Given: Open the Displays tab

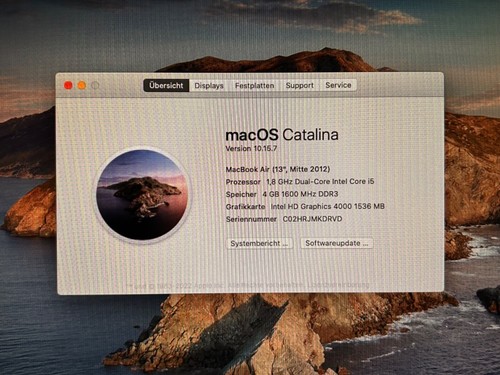Looking at the screenshot, I should pos(209,85).
